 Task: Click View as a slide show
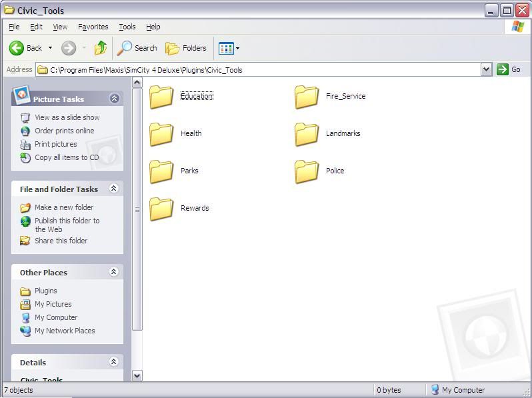pos(67,117)
